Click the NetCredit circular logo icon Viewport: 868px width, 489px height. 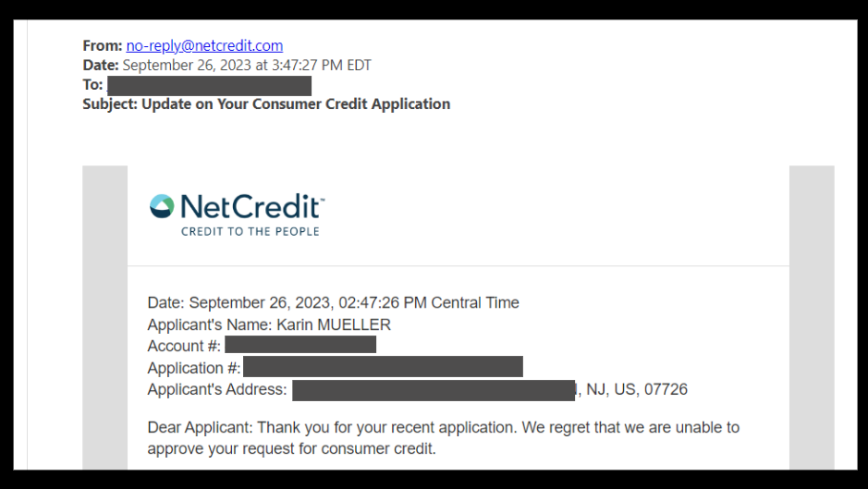pos(162,206)
